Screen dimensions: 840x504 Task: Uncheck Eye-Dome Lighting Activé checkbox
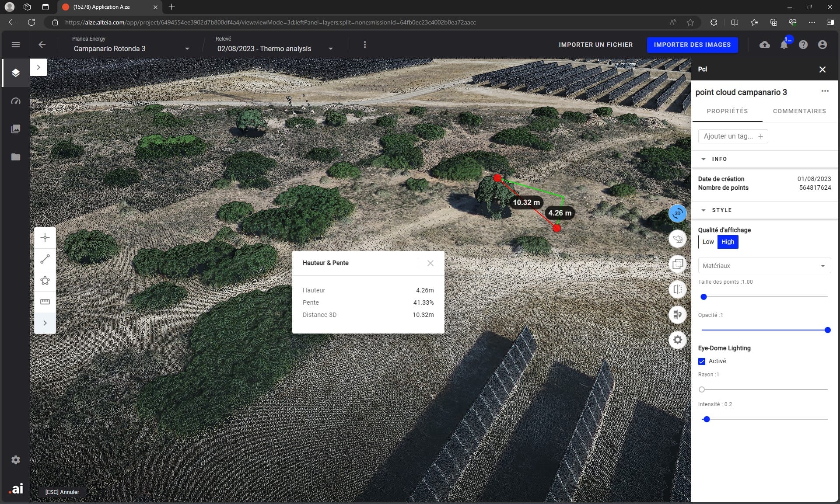(x=702, y=361)
